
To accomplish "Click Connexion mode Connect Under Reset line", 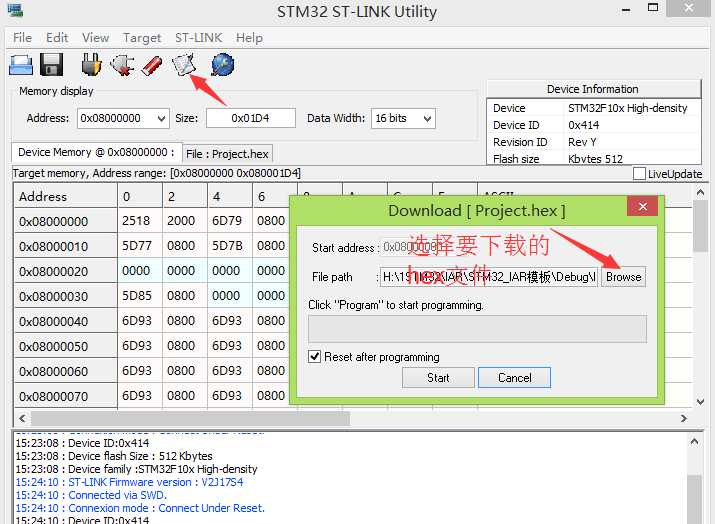I will coord(140,508).
